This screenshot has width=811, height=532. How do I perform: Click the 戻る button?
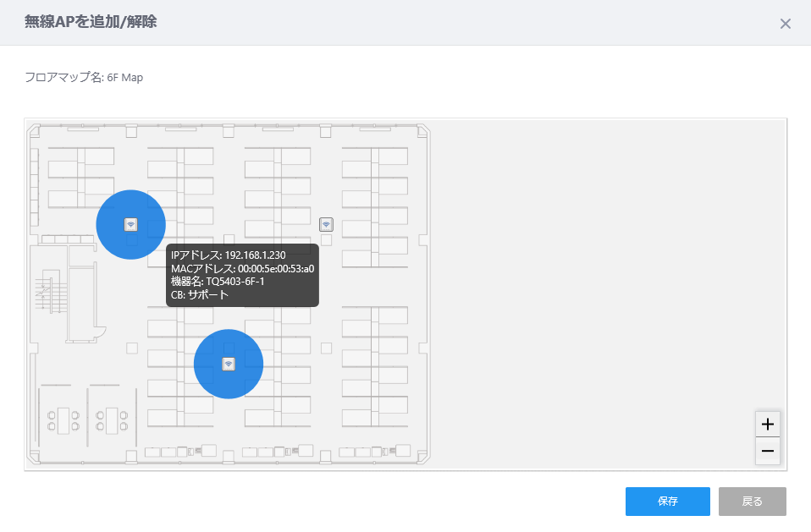click(752, 501)
